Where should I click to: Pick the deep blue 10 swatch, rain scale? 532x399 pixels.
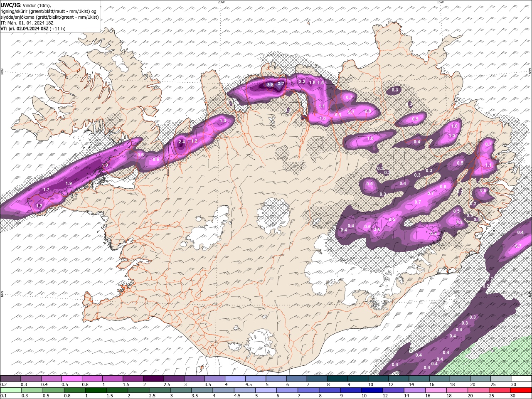click(x=372, y=390)
